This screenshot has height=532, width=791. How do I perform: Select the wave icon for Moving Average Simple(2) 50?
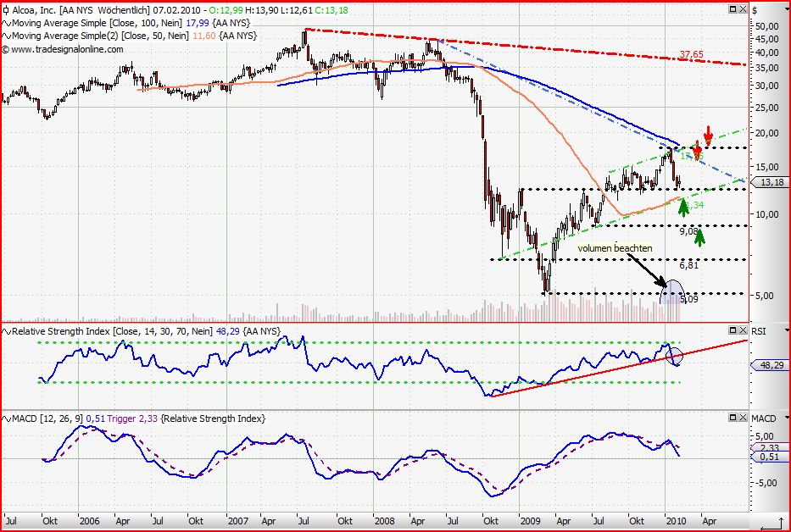point(6,36)
